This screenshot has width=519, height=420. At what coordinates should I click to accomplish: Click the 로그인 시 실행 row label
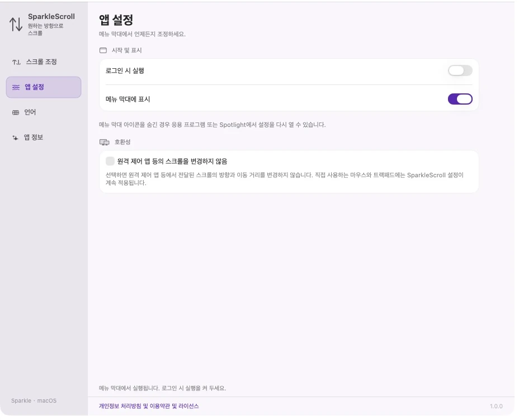click(x=126, y=71)
